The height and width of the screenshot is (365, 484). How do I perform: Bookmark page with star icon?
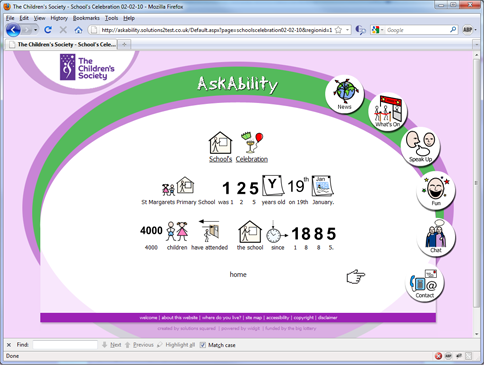pyautogui.click(x=338, y=30)
